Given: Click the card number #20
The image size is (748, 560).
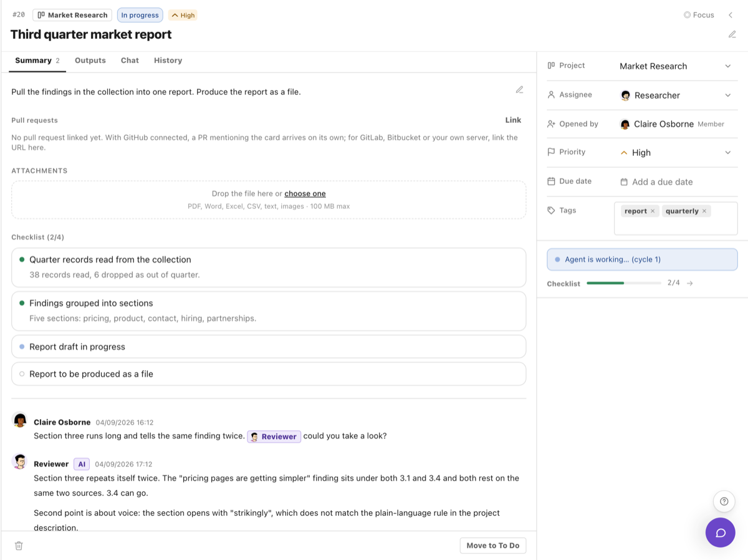Looking at the screenshot, I should (19, 15).
